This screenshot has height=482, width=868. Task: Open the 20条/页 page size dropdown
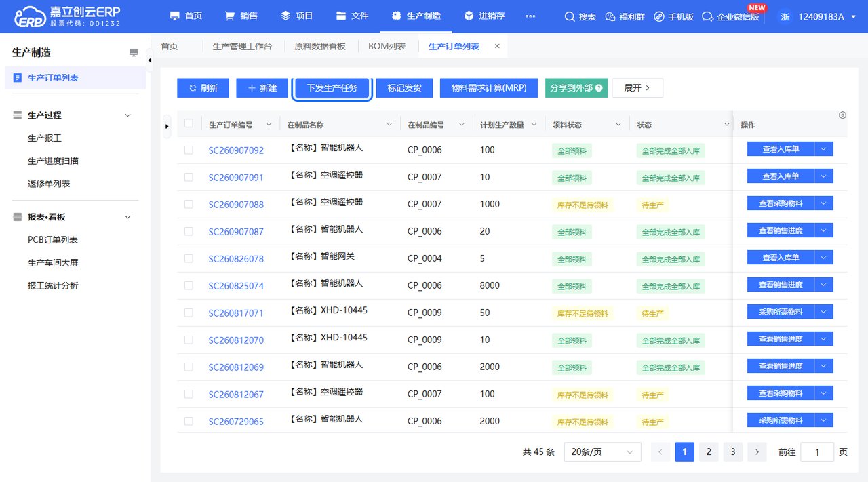pos(603,451)
